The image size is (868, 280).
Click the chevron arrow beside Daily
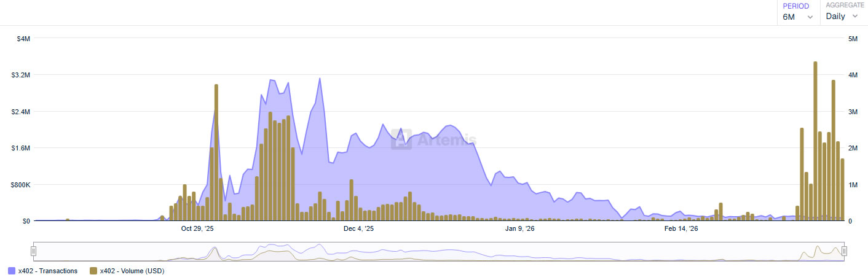[854, 17]
